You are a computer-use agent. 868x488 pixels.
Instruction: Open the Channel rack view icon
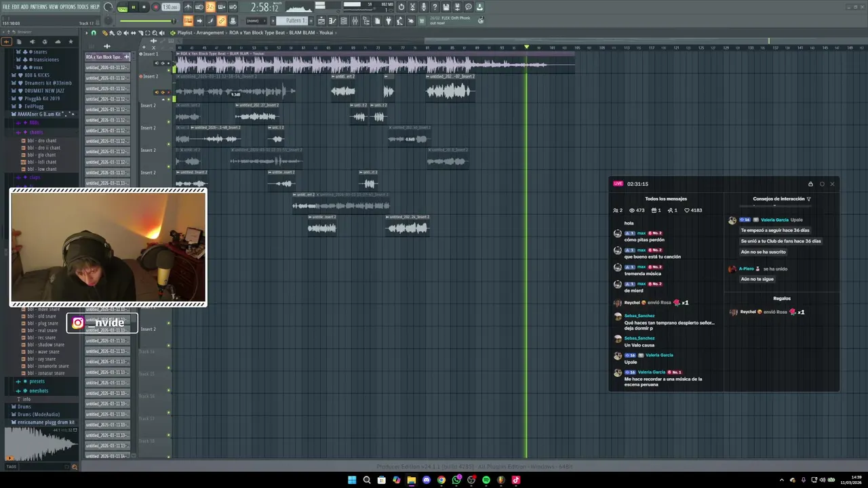point(343,21)
